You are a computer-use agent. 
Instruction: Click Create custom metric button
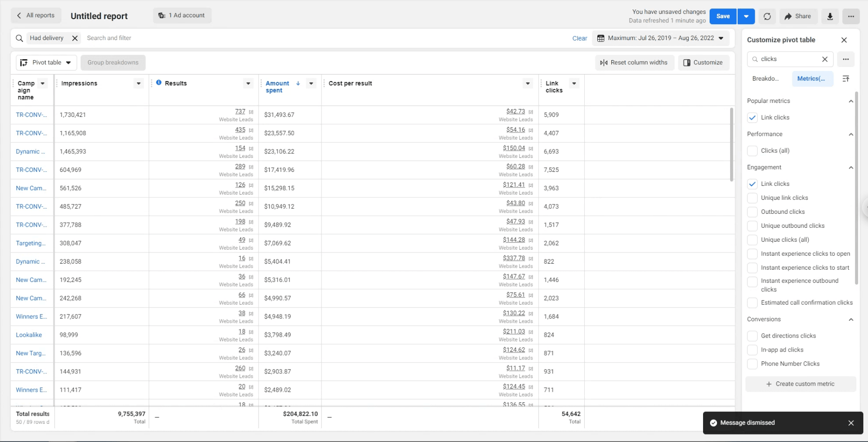point(800,384)
